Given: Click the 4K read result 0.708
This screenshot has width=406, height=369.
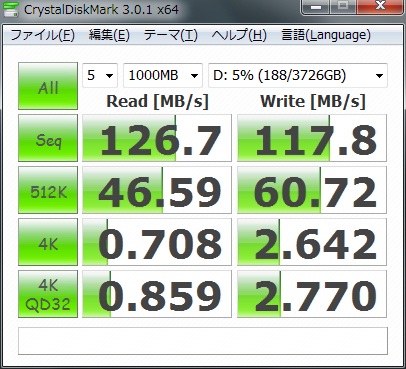Looking at the screenshot, I should [157, 242].
